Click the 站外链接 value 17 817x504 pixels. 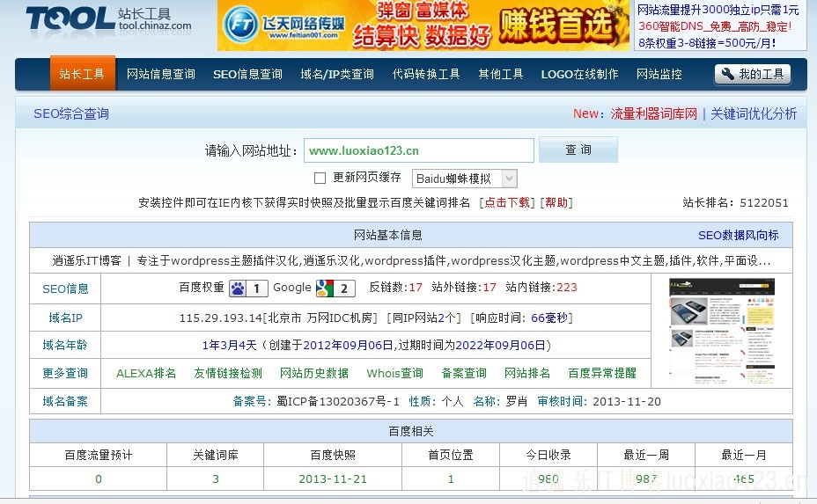[489, 288]
